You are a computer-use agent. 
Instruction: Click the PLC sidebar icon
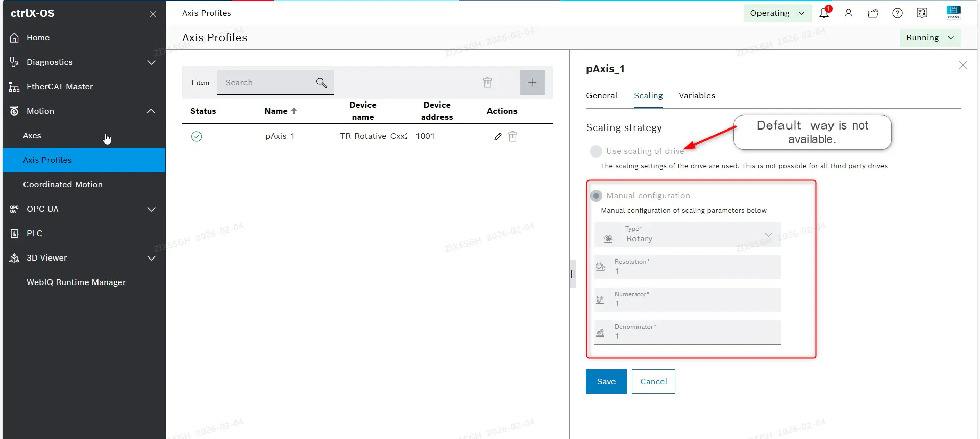[x=14, y=234]
